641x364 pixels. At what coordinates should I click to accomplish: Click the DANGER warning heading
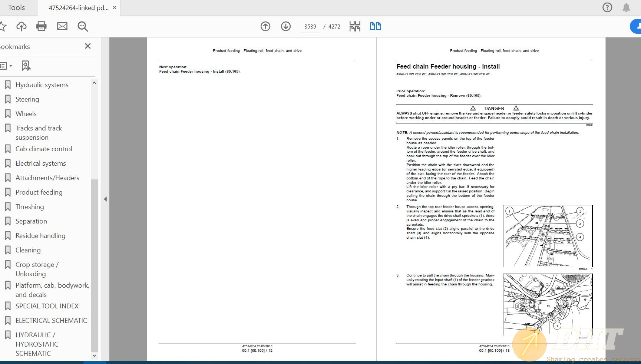point(494,108)
